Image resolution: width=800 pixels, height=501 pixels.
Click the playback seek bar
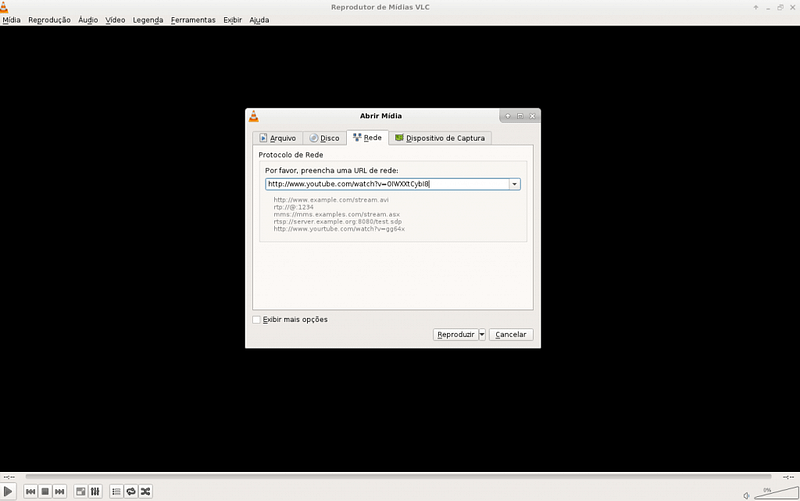(x=398, y=477)
